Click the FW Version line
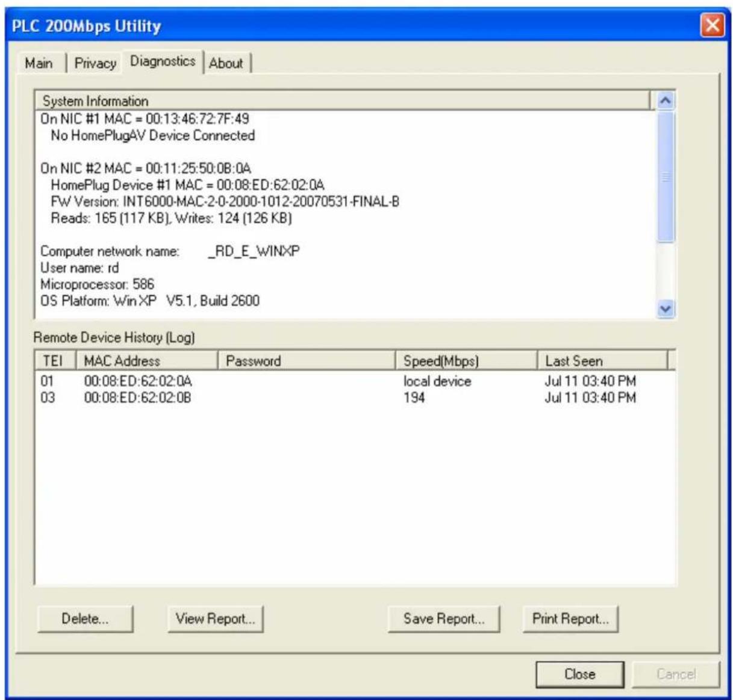This screenshot has width=733, height=700. pyautogui.click(x=225, y=202)
